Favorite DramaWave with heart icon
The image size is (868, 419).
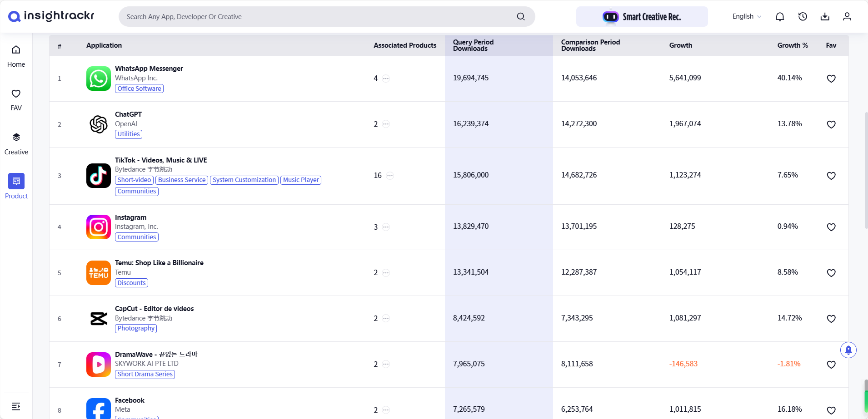click(x=831, y=365)
